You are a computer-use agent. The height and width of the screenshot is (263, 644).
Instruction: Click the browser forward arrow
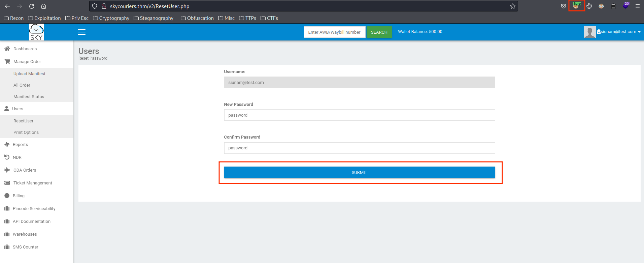click(20, 6)
